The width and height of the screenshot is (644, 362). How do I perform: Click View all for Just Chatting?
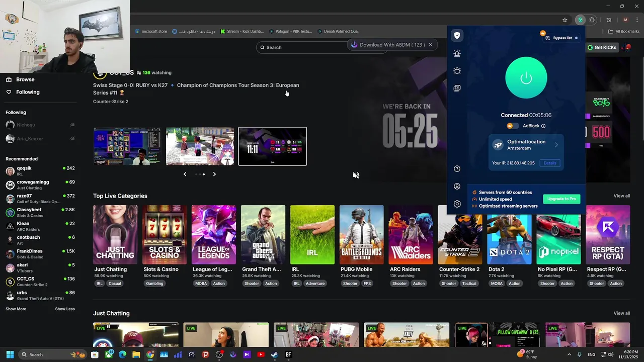pos(621,313)
